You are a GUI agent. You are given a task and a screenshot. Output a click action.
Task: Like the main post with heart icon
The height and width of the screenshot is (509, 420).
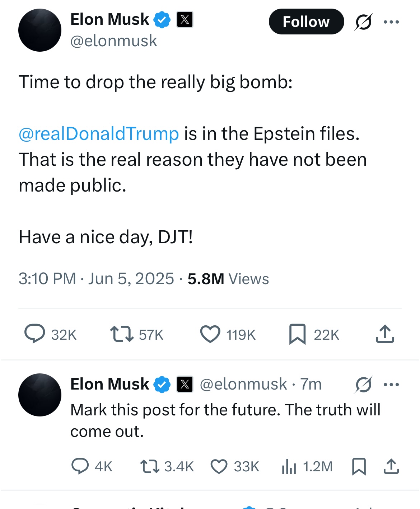[210, 334]
